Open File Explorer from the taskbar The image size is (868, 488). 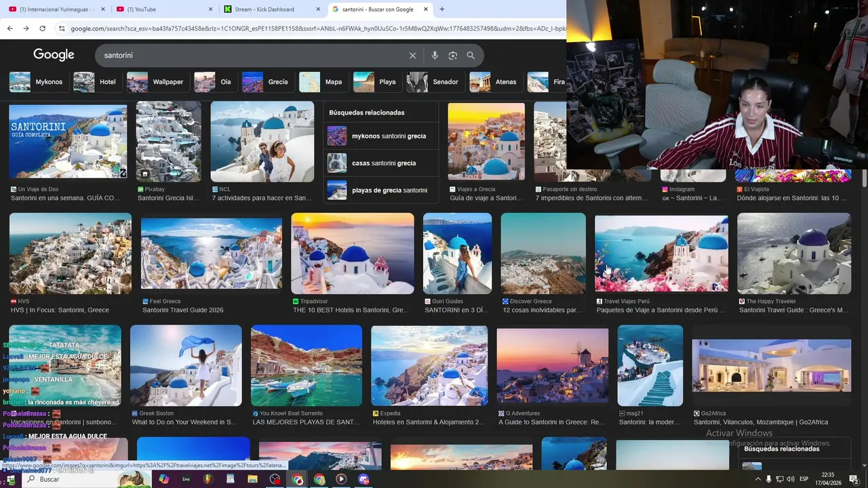coord(252,479)
